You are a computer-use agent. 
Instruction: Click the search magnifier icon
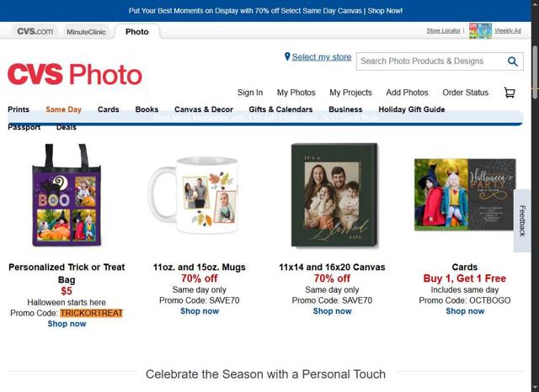512,61
